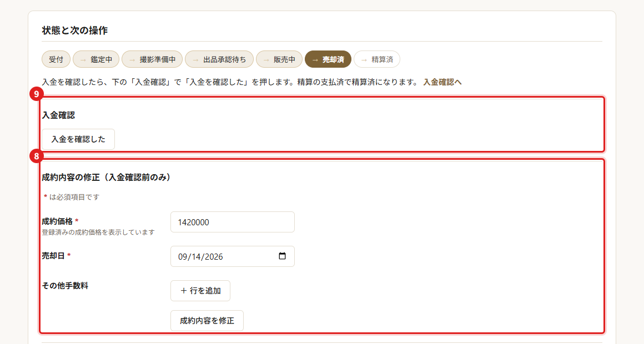Follow the 入金確認へ link

pyautogui.click(x=442, y=82)
